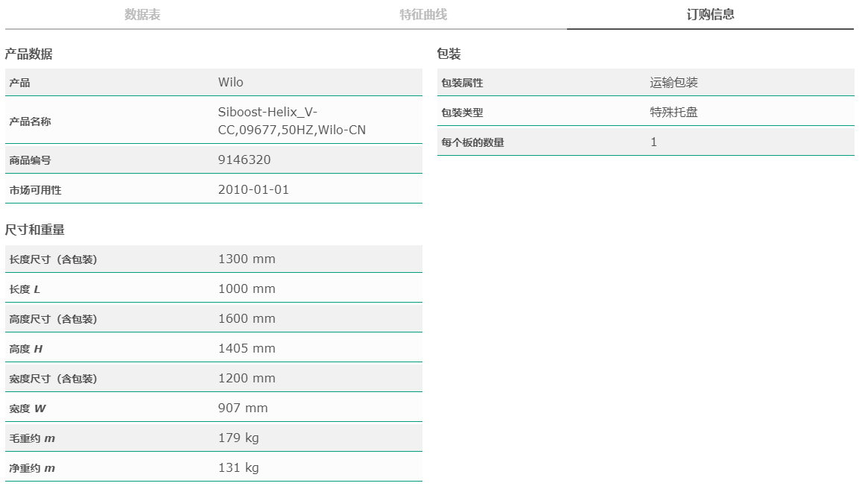The height and width of the screenshot is (489, 868).
Task: Click the 宽度 W label
Action: pos(28,408)
